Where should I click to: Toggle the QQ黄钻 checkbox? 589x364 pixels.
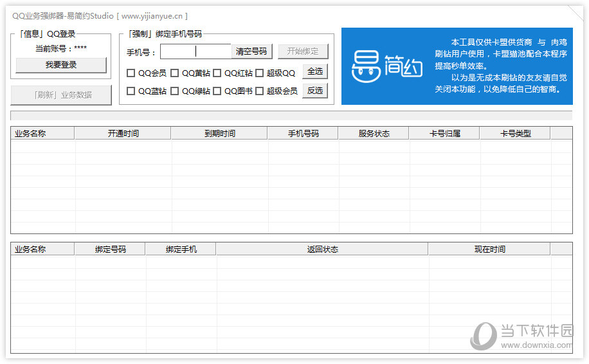[x=174, y=73]
